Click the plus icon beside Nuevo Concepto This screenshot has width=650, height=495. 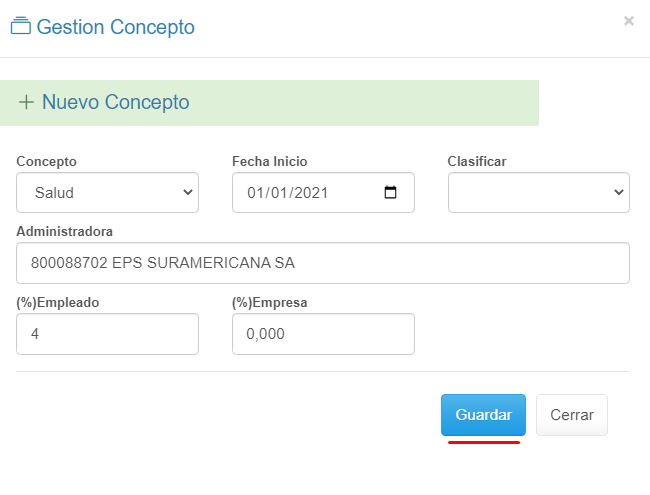(26, 102)
